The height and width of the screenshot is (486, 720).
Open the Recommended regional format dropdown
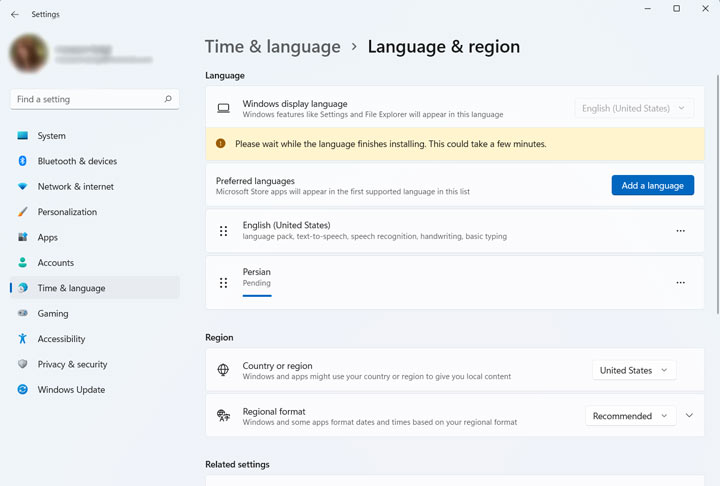click(x=630, y=416)
